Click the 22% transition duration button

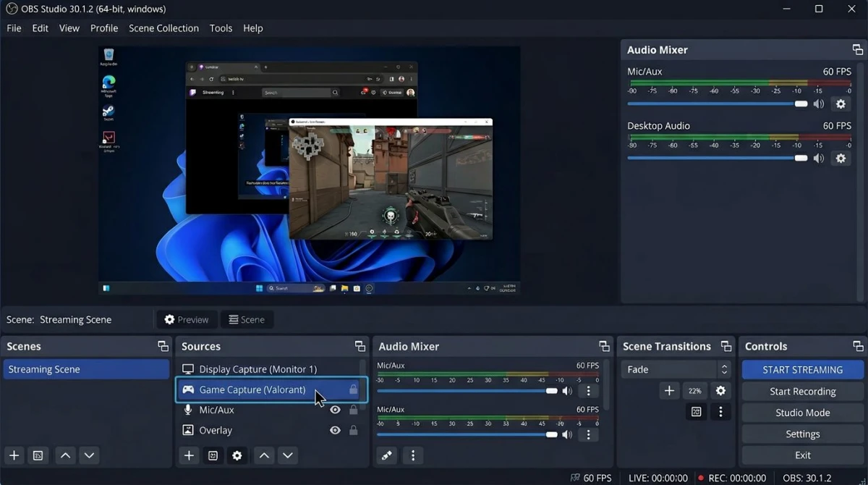point(695,391)
